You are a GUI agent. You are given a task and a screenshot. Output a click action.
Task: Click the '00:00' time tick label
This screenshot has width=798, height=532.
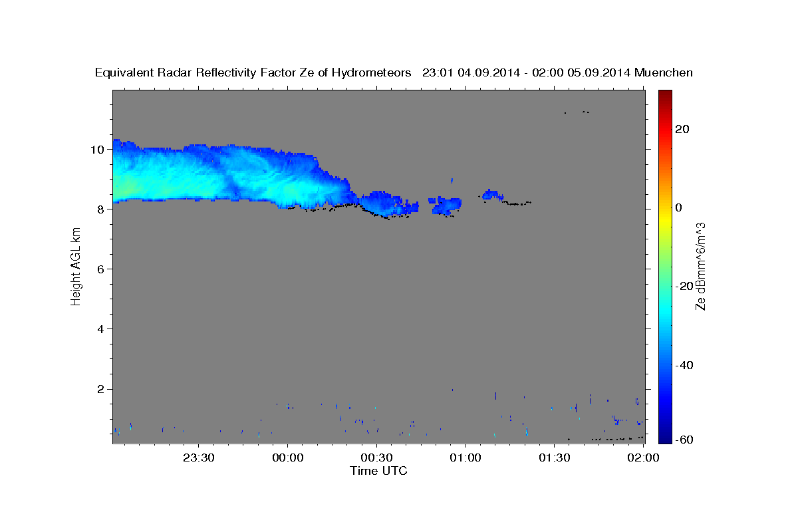point(288,458)
